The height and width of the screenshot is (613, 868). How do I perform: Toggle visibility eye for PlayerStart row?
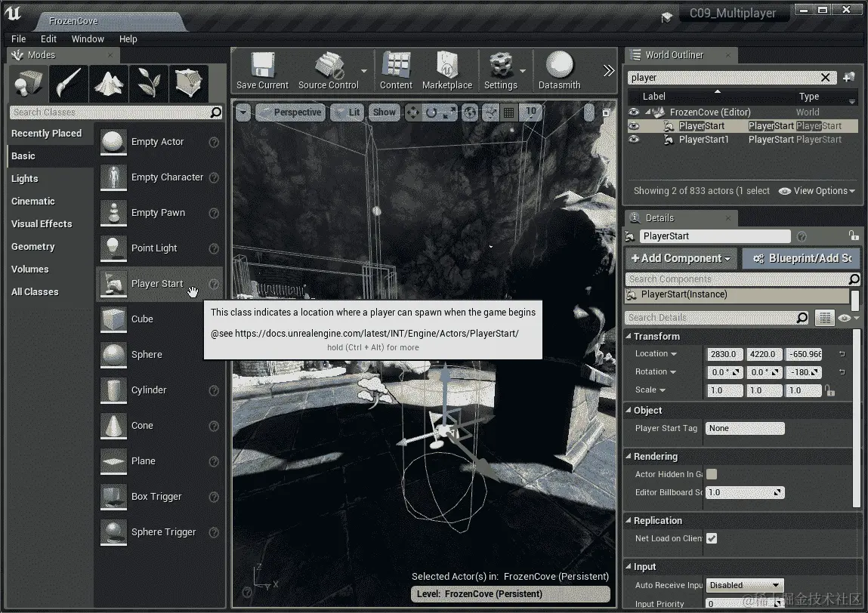point(634,126)
